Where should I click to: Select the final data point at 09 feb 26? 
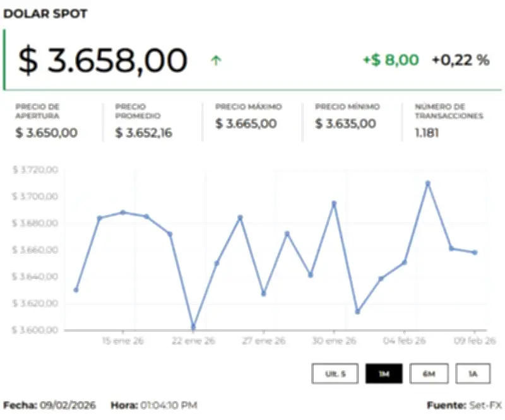pyautogui.click(x=475, y=252)
